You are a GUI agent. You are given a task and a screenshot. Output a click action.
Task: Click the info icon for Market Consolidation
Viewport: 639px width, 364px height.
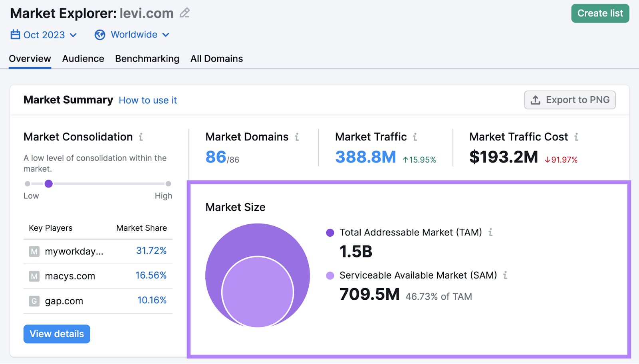141,137
